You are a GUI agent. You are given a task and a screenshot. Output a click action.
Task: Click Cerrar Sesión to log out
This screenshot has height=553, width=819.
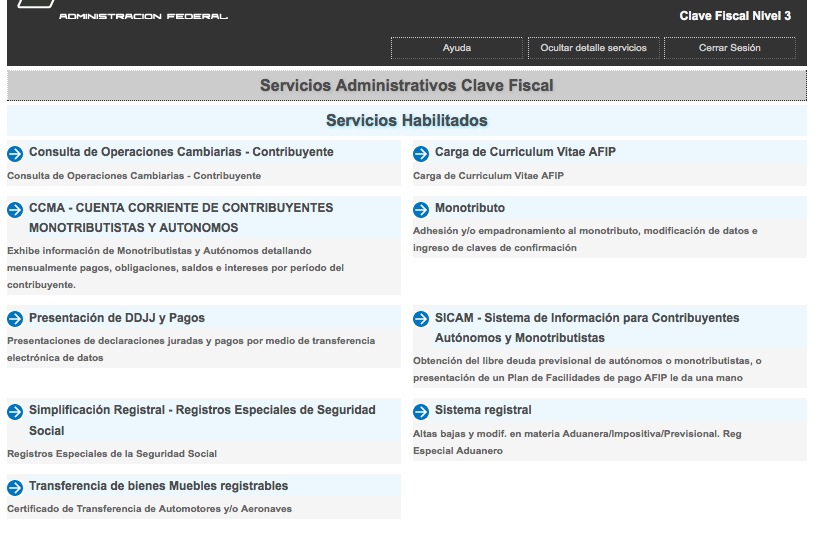tap(730, 48)
